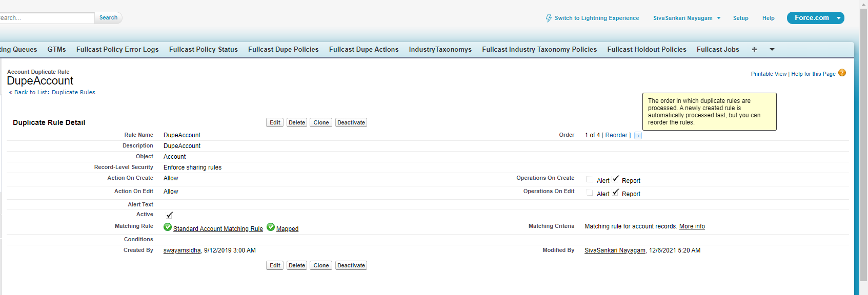Open Fullcast Policy Status tab
868x295 pixels.
pyautogui.click(x=204, y=49)
